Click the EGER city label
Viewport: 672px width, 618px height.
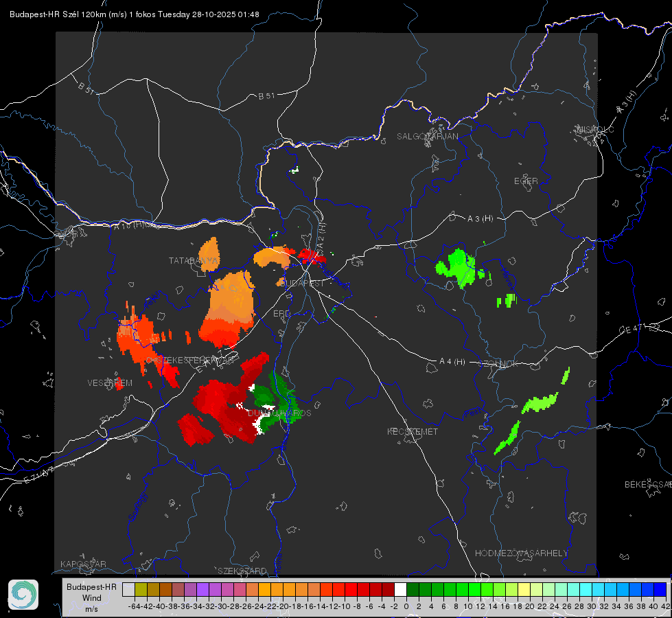pyautogui.click(x=526, y=181)
